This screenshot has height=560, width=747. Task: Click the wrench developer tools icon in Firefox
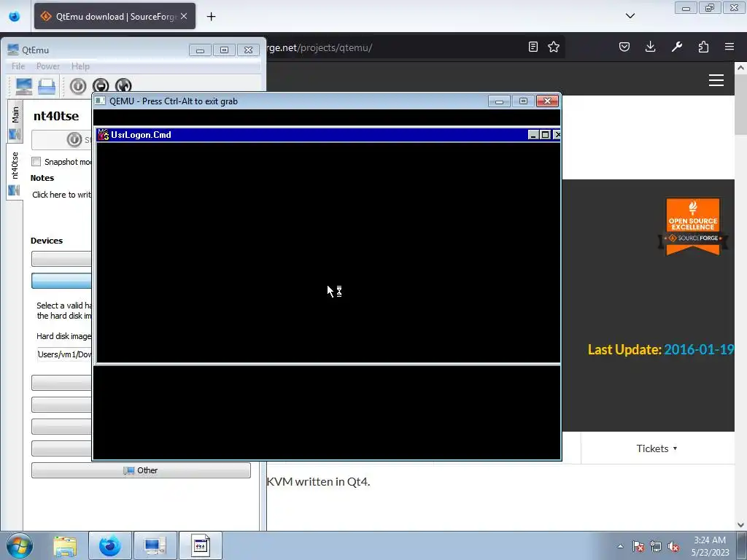coord(677,47)
